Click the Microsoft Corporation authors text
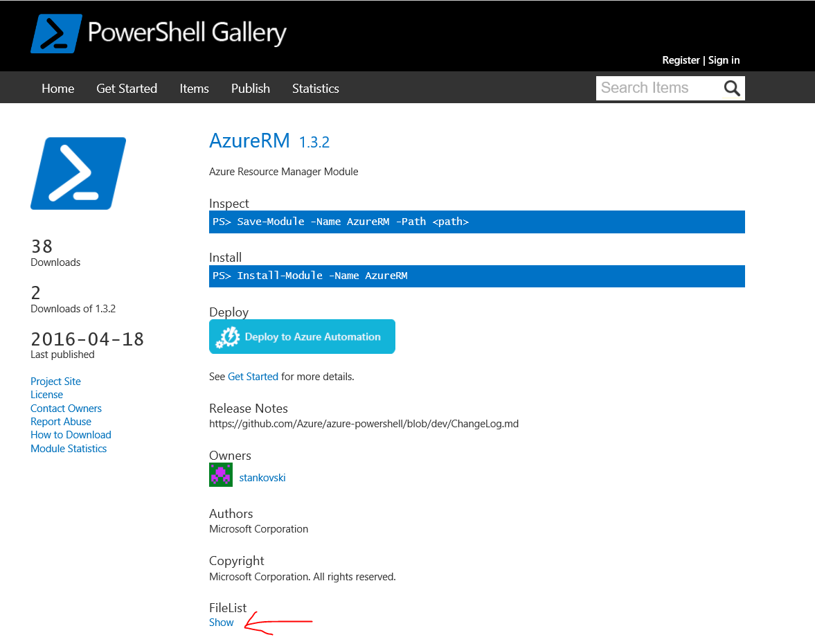 click(258, 528)
